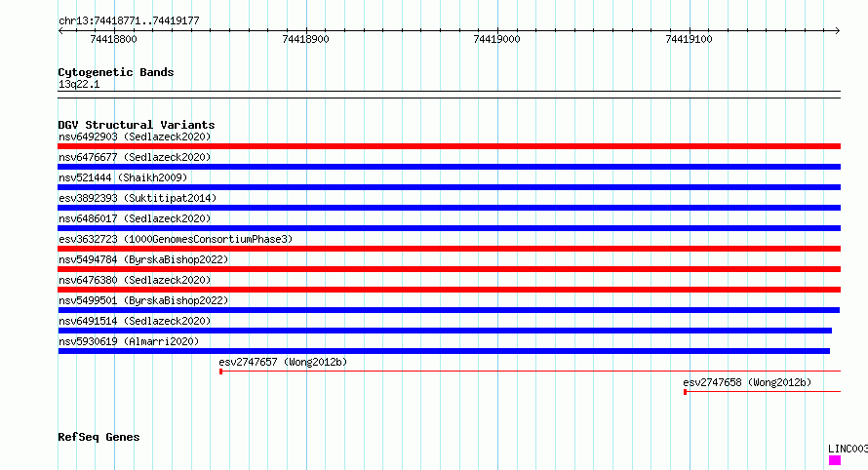The height and width of the screenshot is (470, 868).
Task: Open the nsv6476677 (Sedlazeck2020) variant label
Action: [x=135, y=157]
